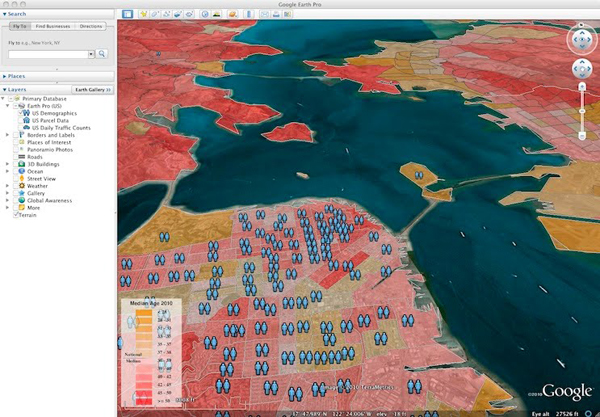Expand the More layers node
This screenshot has height=417, width=600.
[x=7, y=208]
